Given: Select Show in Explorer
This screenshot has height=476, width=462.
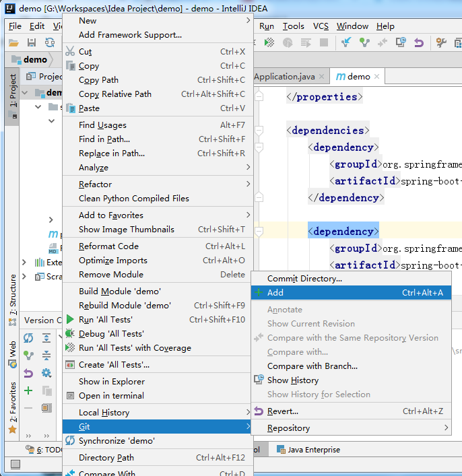Looking at the screenshot, I should click(158, 381).
